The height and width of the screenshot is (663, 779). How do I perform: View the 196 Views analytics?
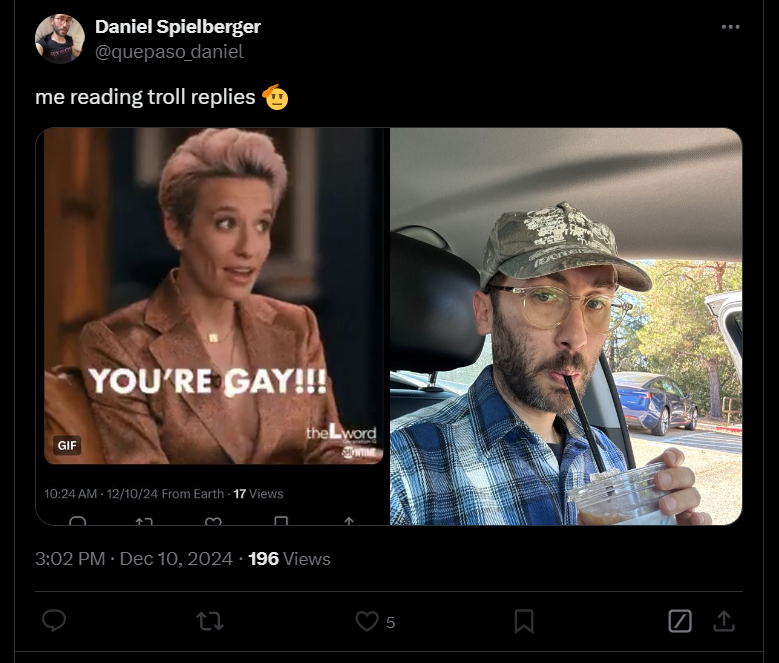[289, 559]
